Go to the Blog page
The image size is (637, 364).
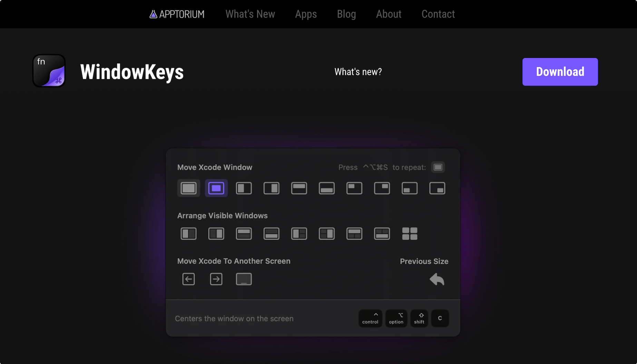coord(346,14)
